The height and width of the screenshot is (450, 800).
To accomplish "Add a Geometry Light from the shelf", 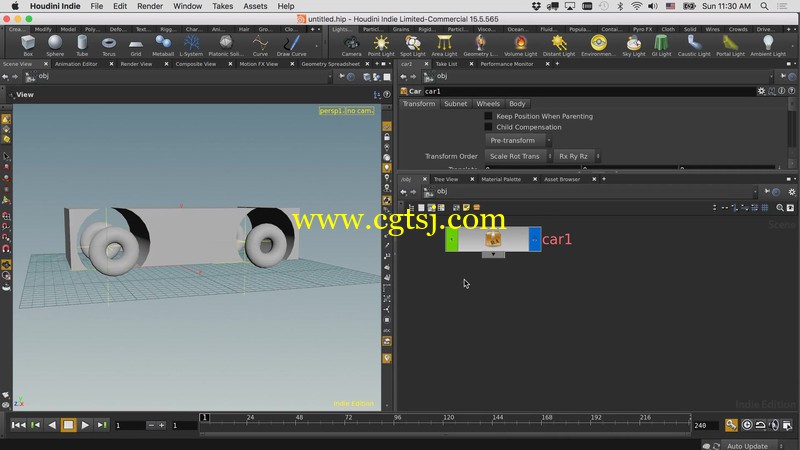I will (x=480, y=45).
